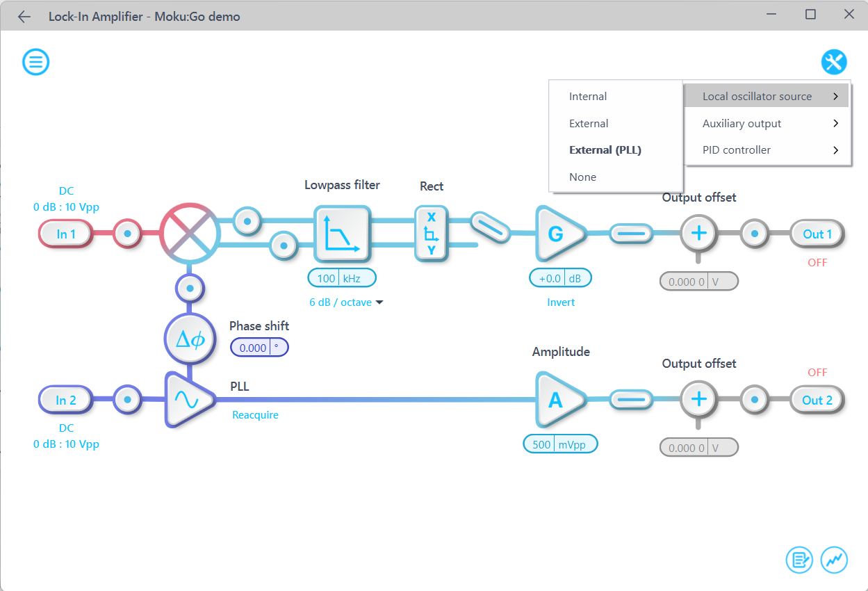Open the embedded oscilloscope graph icon
This screenshot has width=868, height=591.
[834, 559]
